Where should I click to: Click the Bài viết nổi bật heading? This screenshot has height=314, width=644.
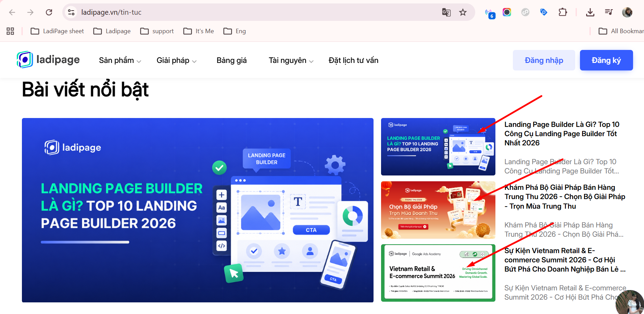point(85,90)
